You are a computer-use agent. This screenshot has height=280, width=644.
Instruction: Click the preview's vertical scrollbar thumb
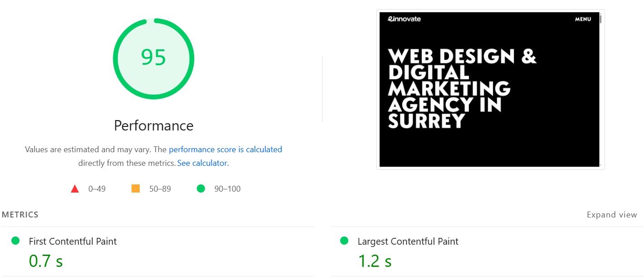tap(600, 19)
